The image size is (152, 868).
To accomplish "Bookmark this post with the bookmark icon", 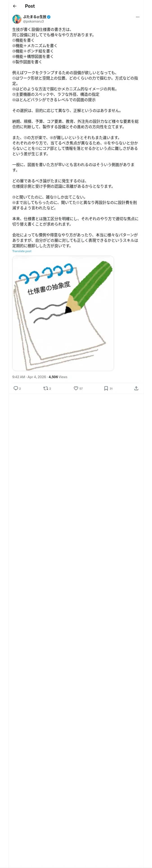I will click(x=106, y=388).
